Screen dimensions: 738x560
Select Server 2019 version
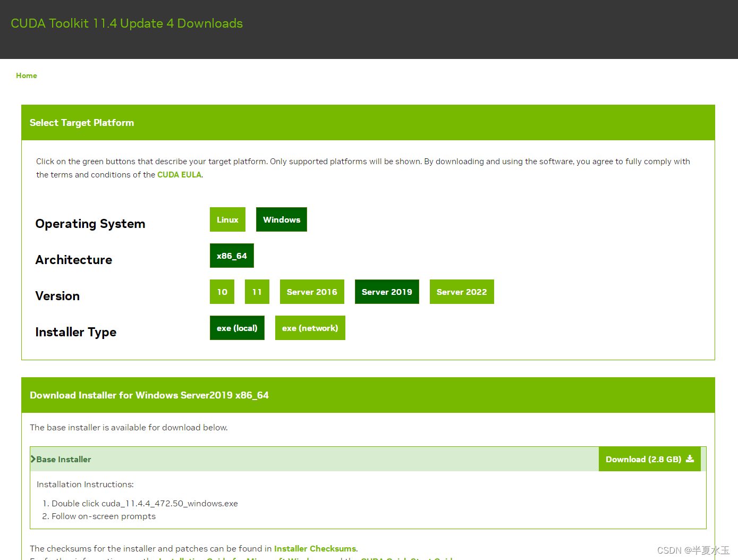click(x=387, y=292)
